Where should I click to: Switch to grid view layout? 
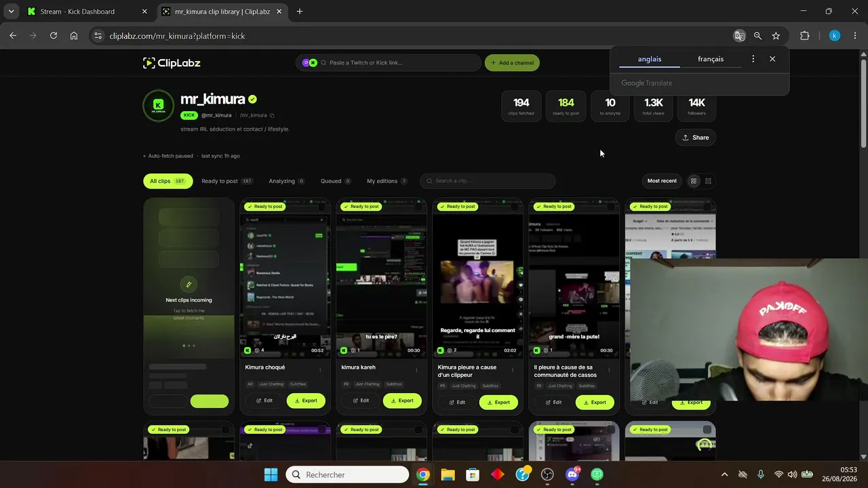(693, 181)
